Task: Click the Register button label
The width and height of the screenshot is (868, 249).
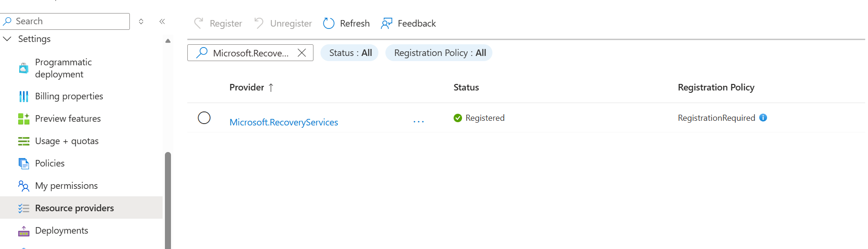Action: click(x=226, y=23)
